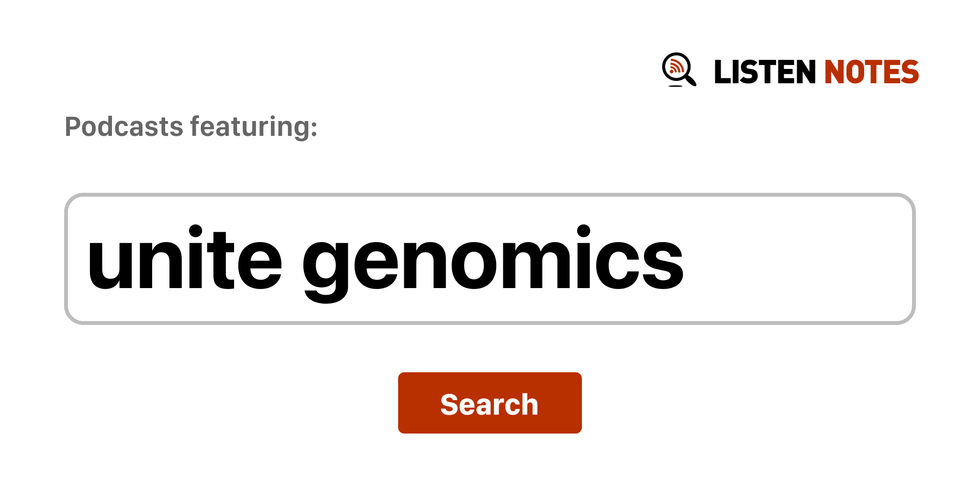Click the "Podcasts featuring:" label
Screen dimensions: 980x490
click(191, 127)
